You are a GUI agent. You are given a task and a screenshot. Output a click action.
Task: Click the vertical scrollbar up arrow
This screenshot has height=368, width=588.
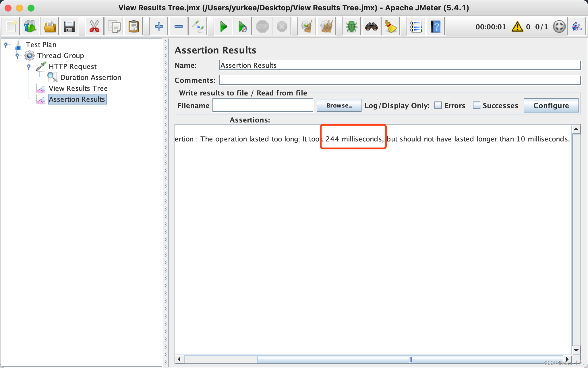(576, 129)
